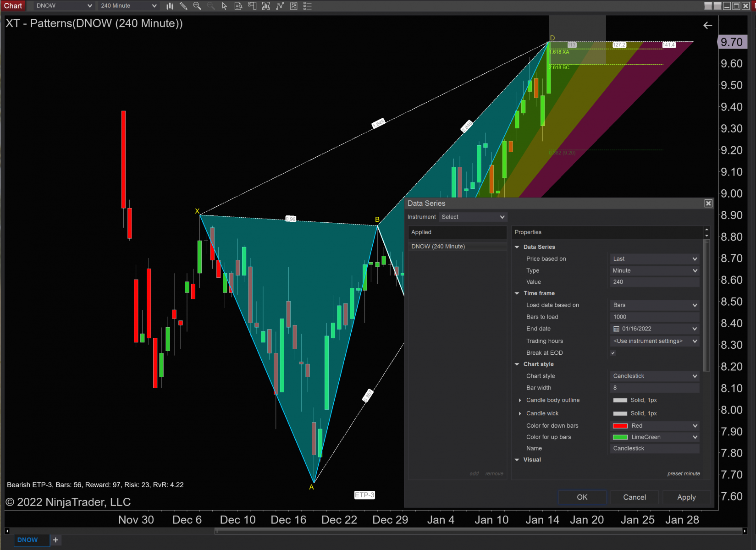The width and height of the screenshot is (756, 550).
Task: Open the Instrument Select dropdown in dialog
Action: point(473,217)
